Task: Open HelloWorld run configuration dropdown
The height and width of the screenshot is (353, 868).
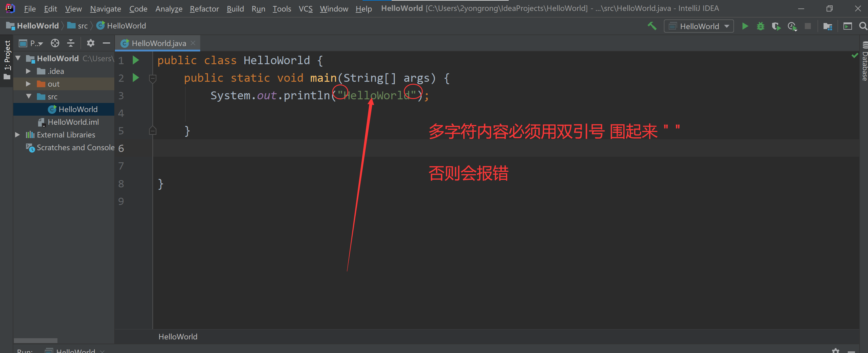Action: [x=699, y=26]
